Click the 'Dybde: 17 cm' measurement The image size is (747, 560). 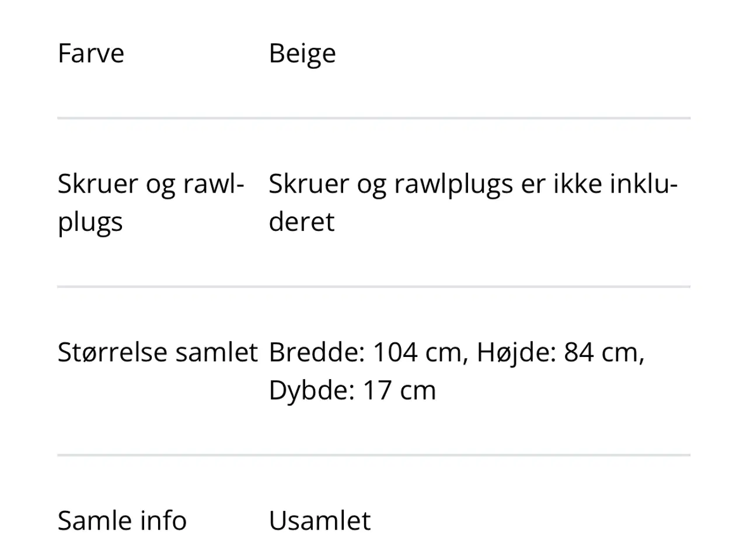pos(352,390)
